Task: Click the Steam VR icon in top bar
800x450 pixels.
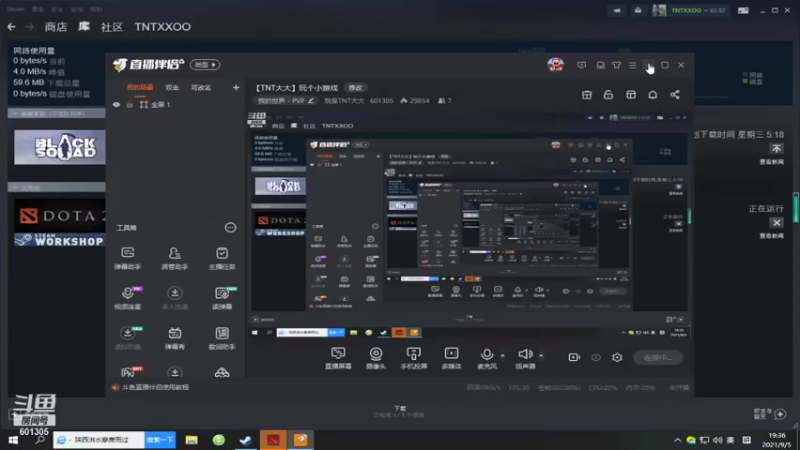Action: tap(743, 10)
